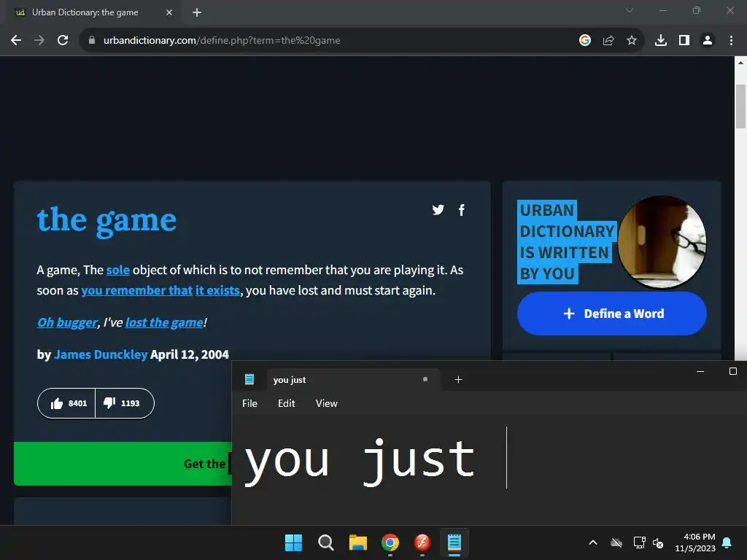Open notification bell in taskbar
Screen dimensions: 747x560
pyautogui.click(x=727, y=542)
